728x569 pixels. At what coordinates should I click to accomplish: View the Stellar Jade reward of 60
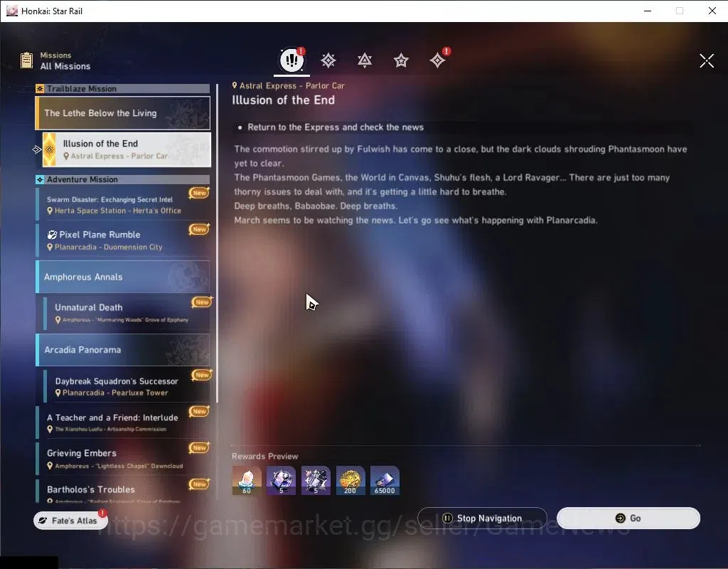[x=247, y=480]
